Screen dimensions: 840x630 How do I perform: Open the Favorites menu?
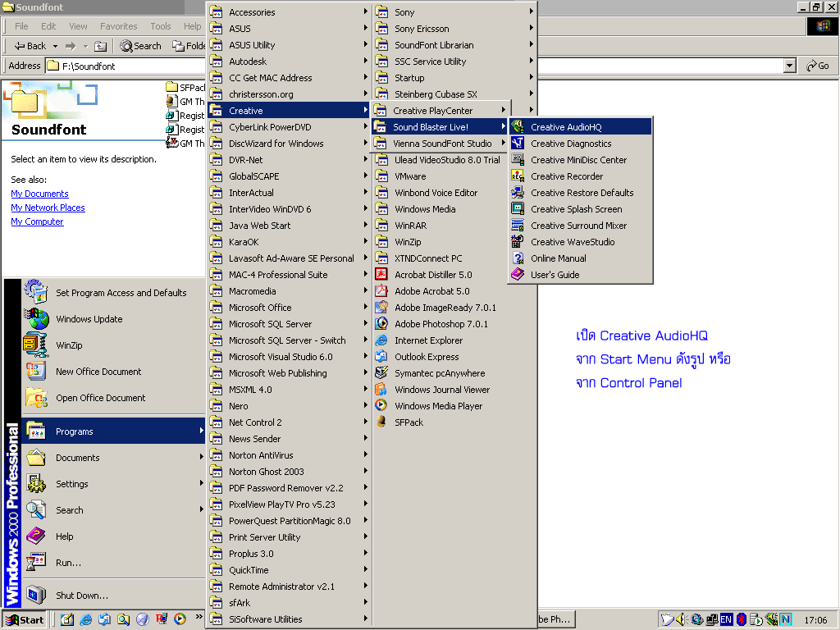118,26
